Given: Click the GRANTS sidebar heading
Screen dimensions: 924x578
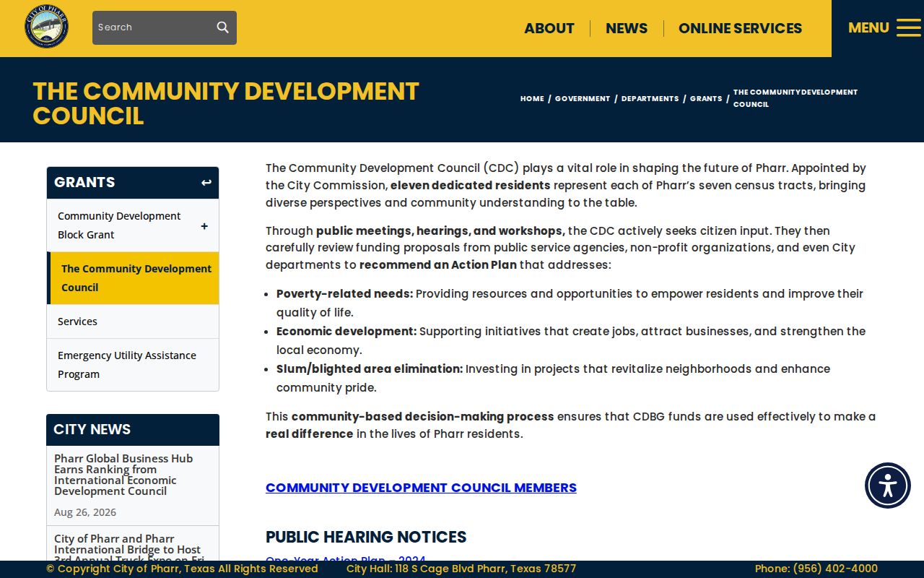Looking at the screenshot, I should [x=84, y=182].
